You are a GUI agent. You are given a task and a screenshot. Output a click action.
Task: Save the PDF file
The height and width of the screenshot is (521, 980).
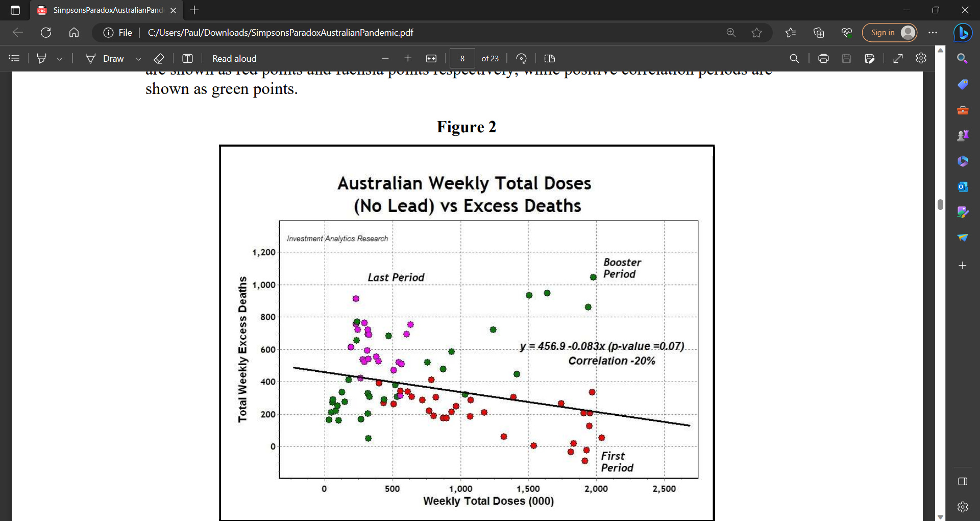[x=846, y=58]
